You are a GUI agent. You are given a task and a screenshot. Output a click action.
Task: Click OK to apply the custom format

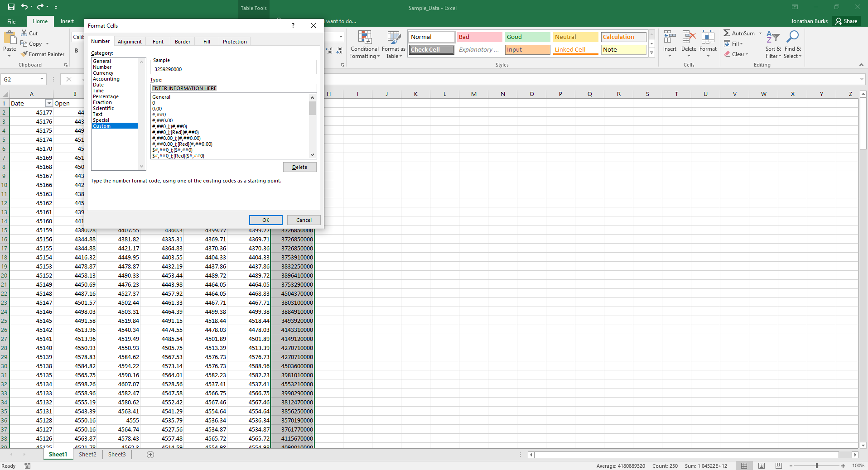[265, 220]
